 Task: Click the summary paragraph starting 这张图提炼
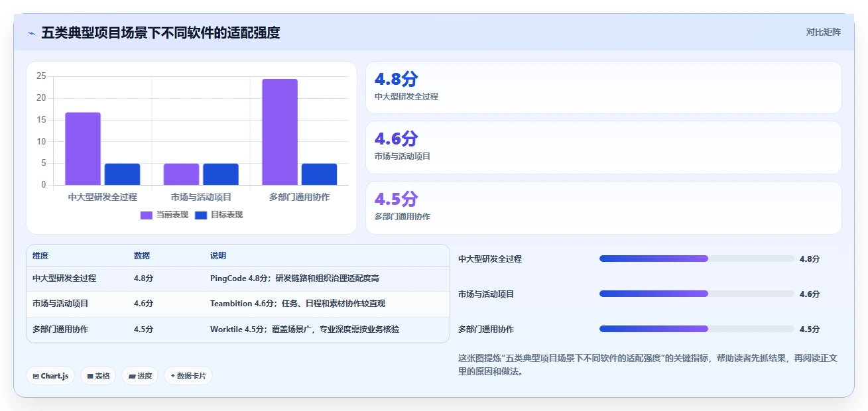pos(648,365)
